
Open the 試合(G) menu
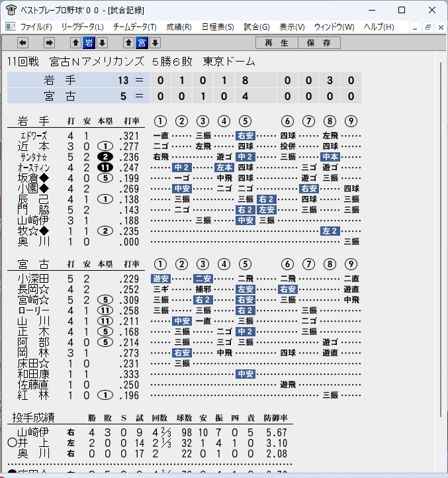click(257, 27)
